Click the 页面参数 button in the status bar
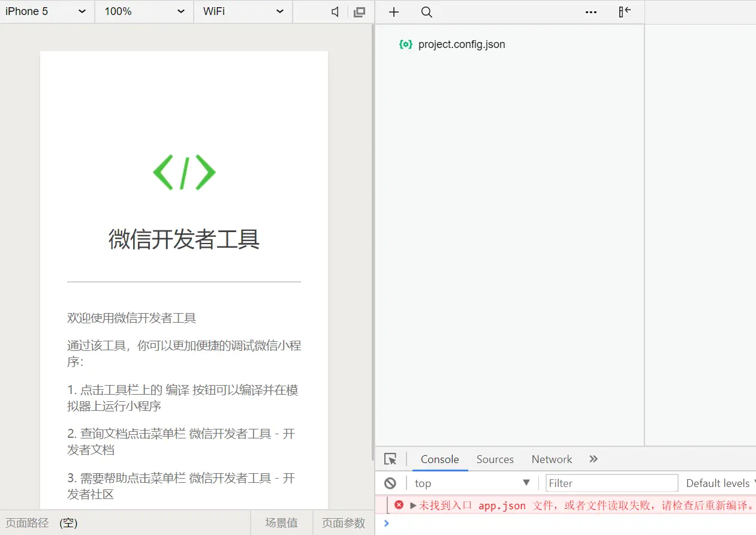 pyautogui.click(x=344, y=523)
